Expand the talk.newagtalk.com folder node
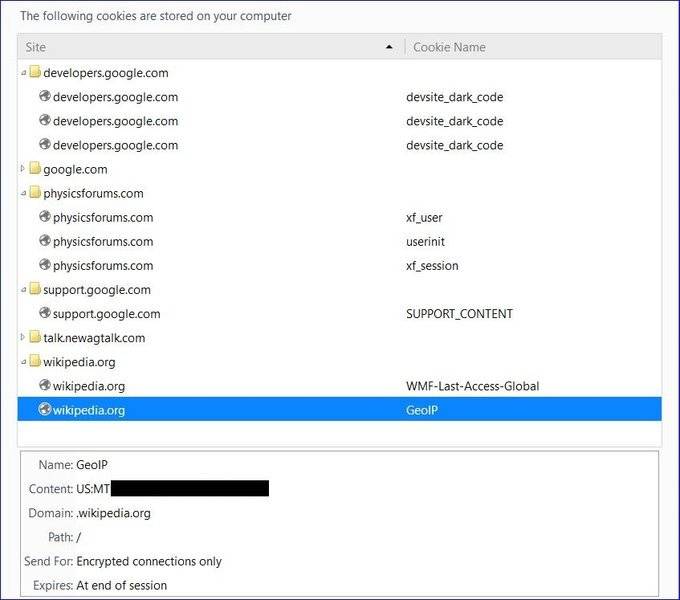Screen dimensions: 680x600 click(23, 337)
